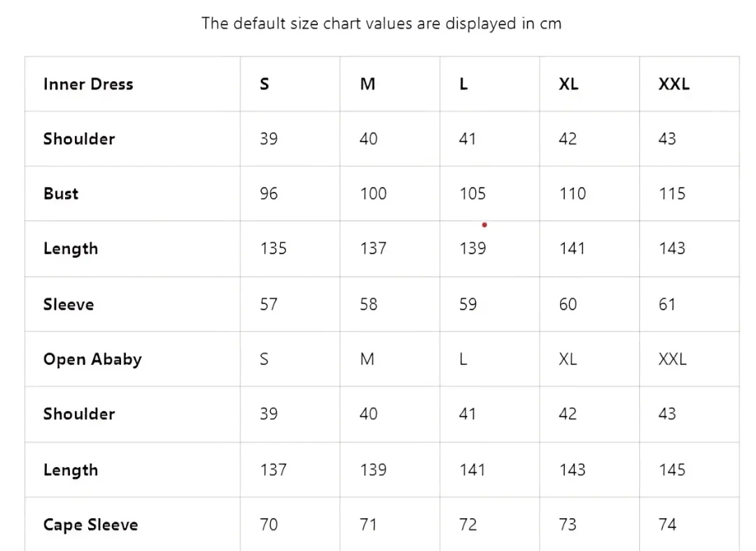Select the Bust value 105 for L
Screen dimensions: 756x551
(x=472, y=193)
